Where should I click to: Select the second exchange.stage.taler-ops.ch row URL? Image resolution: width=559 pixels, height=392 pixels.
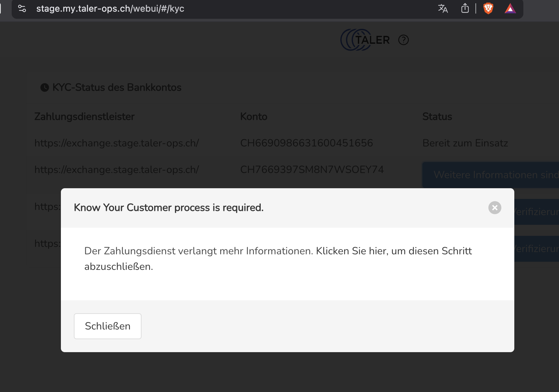(x=117, y=169)
